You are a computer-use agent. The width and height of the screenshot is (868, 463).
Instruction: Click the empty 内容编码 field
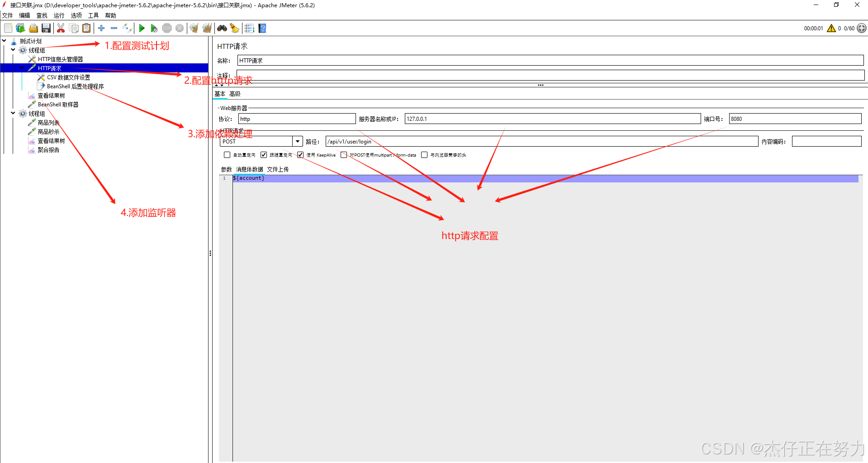(x=826, y=142)
